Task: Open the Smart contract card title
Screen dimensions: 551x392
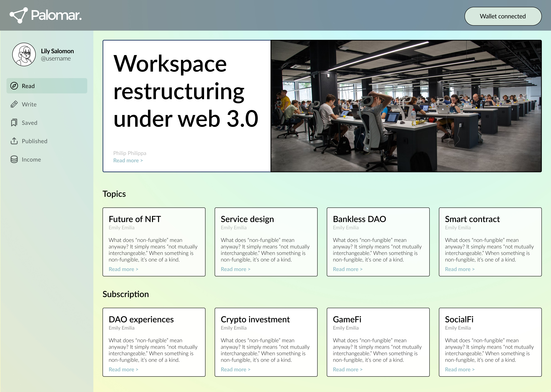Action: tap(472, 219)
